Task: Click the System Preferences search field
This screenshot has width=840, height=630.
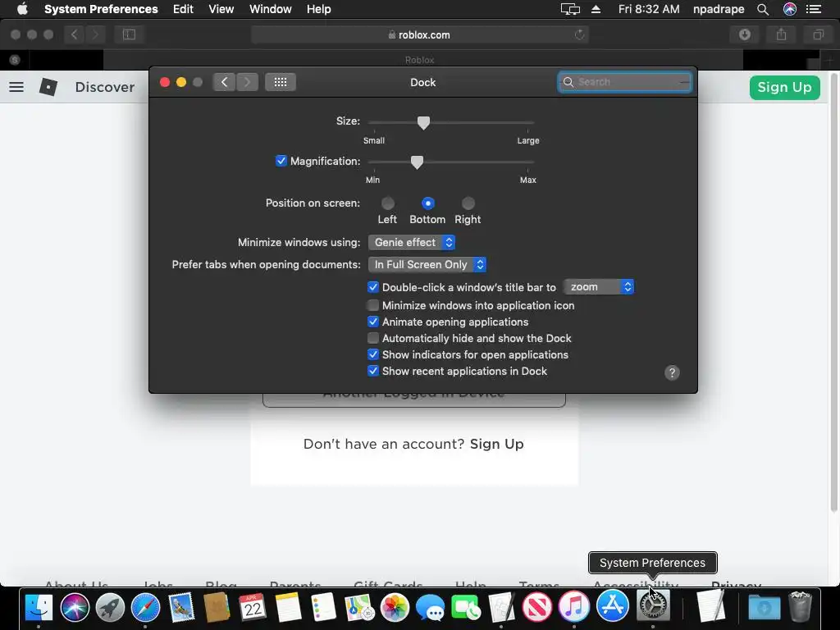Action: pyautogui.click(x=624, y=82)
